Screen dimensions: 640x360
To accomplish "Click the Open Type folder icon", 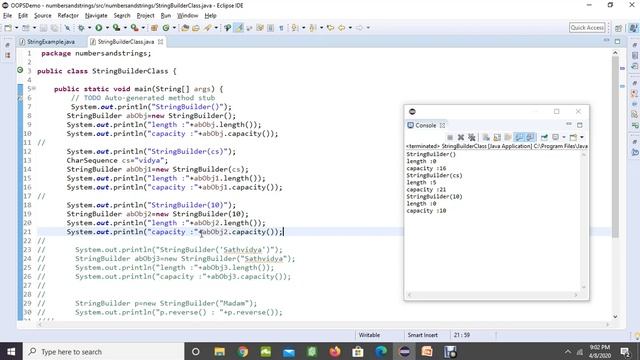I will tap(185, 28).
